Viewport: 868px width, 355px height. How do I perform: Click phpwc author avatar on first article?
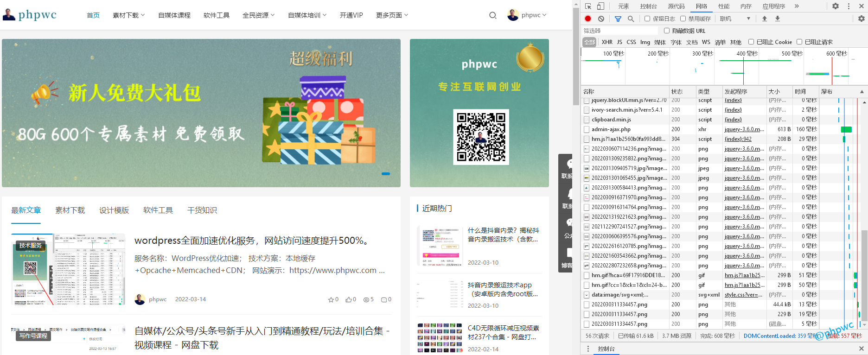click(x=140, y=299)
